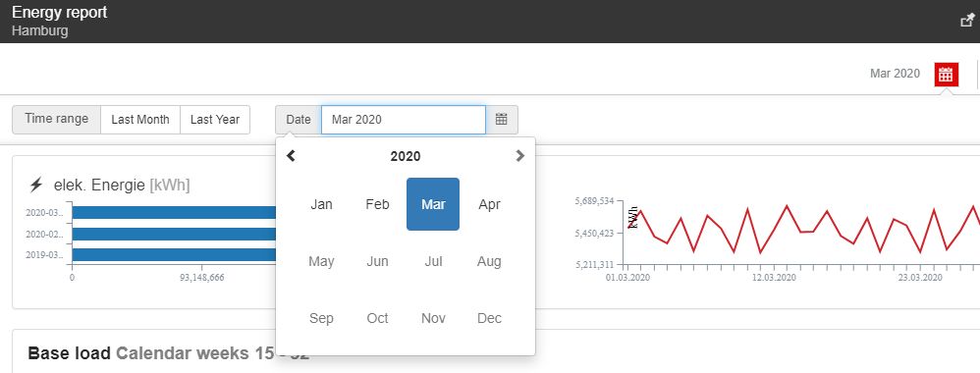Image resolution: width=980 pixels, height=373 pixels.
Task: Select the Last Month time range
Action: pyautogui.click(x=140, y=120)
